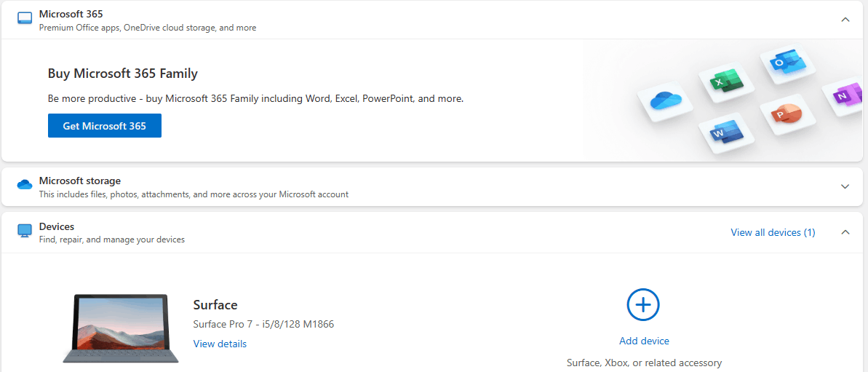Click 'Surface, Xbox, or related accessory' text
The width and height of the screenshot is (868, 372).
(x=645, y=363)
